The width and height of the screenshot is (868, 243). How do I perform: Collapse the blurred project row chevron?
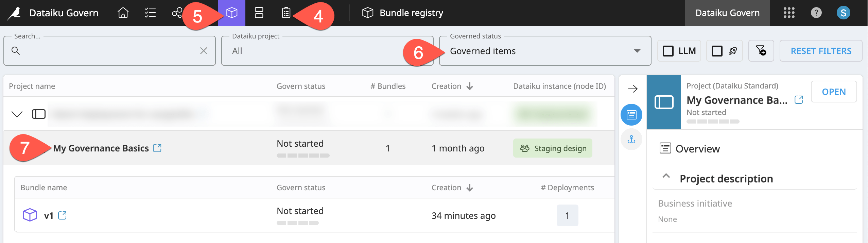tap(17, 114)
